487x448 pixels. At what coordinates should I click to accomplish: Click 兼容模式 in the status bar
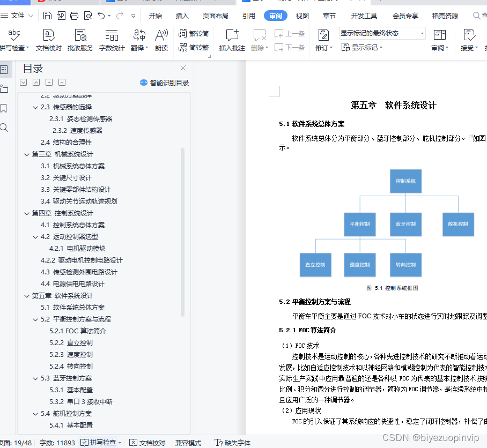[x=188, y=443]
